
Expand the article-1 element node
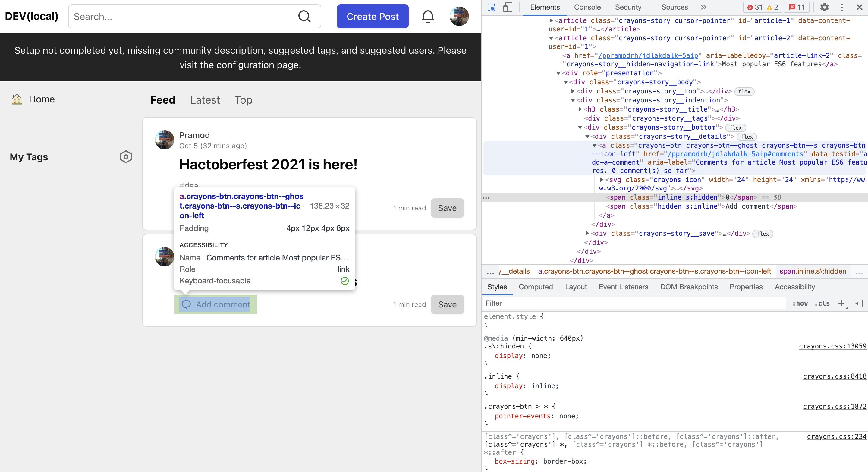click(x=551, y=20)
